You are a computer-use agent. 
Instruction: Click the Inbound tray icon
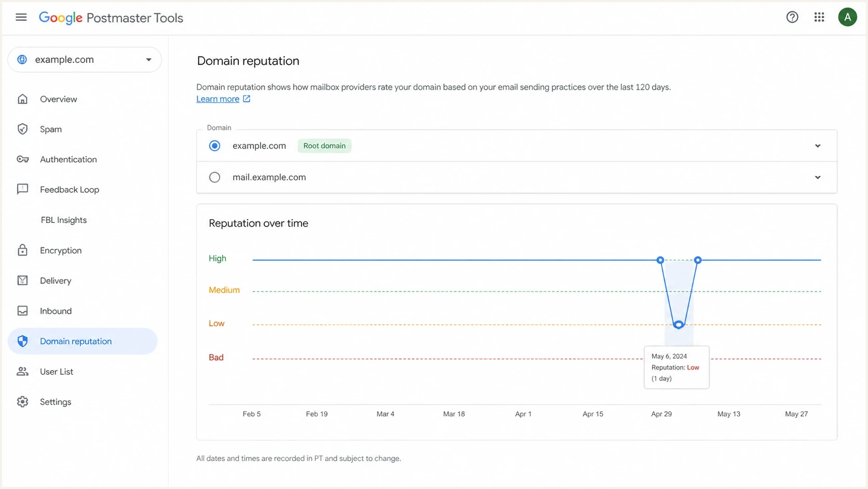(x=22, y=311)
